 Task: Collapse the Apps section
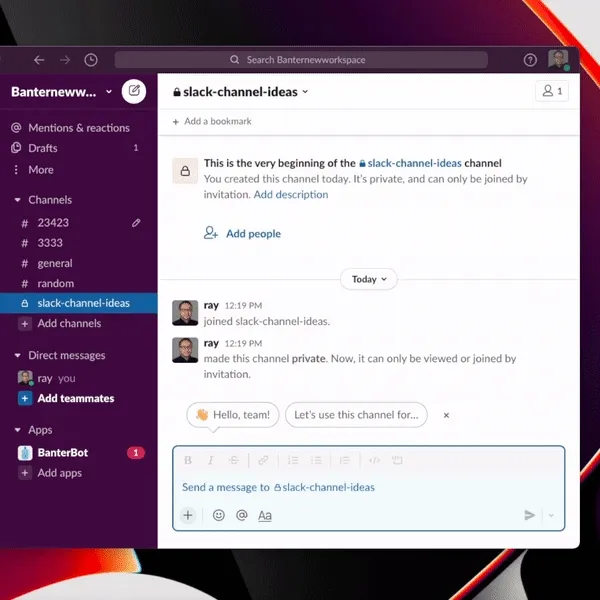coord(18,430)
